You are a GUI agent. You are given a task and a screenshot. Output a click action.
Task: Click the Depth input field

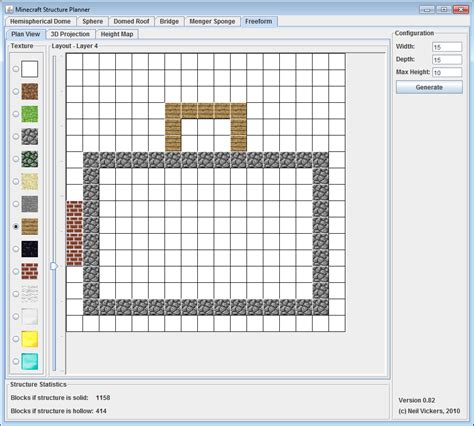coord(447,60)
